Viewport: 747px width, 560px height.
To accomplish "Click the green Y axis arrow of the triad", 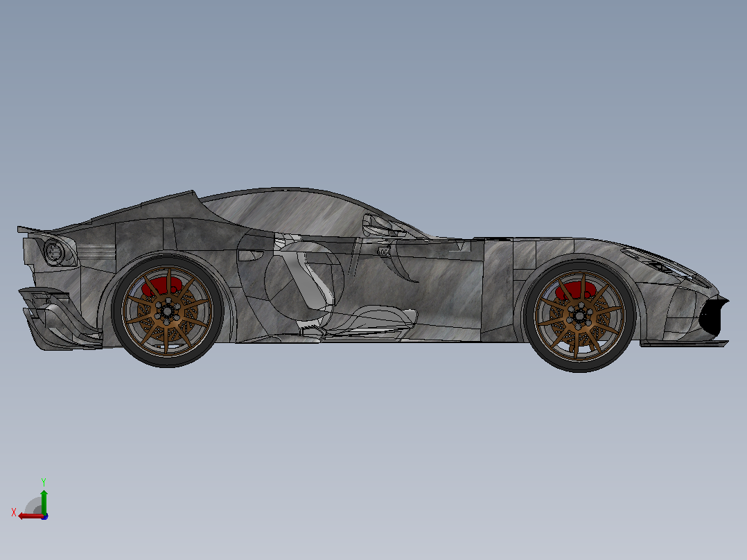I will click(44, 501).
